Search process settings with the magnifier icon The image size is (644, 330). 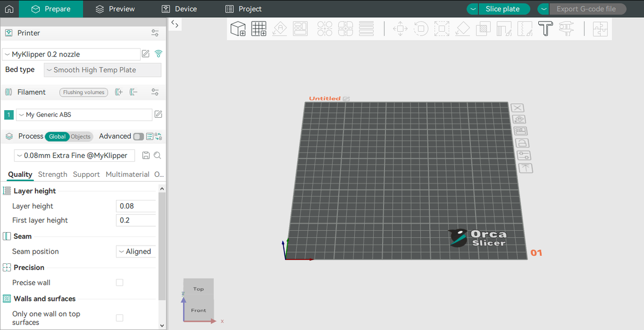tap(157, 155)
